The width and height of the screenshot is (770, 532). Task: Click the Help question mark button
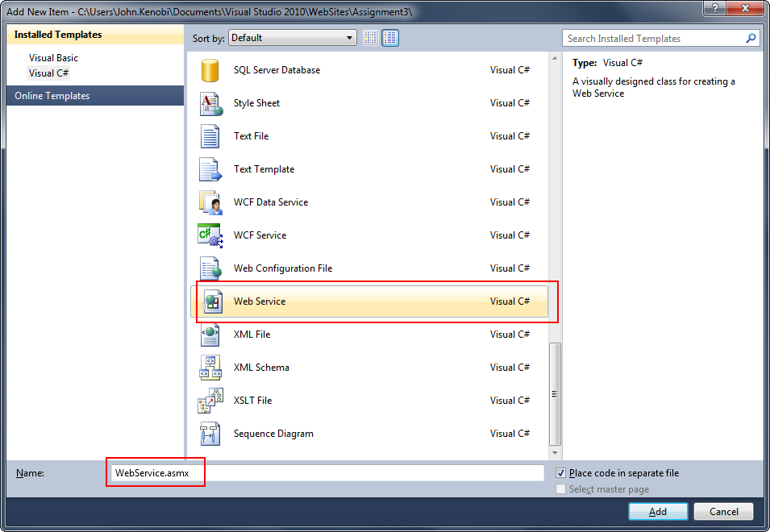715,8
